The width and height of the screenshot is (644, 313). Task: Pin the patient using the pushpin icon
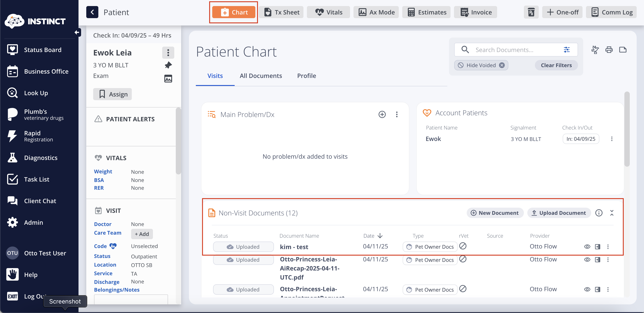click(168, 65)
